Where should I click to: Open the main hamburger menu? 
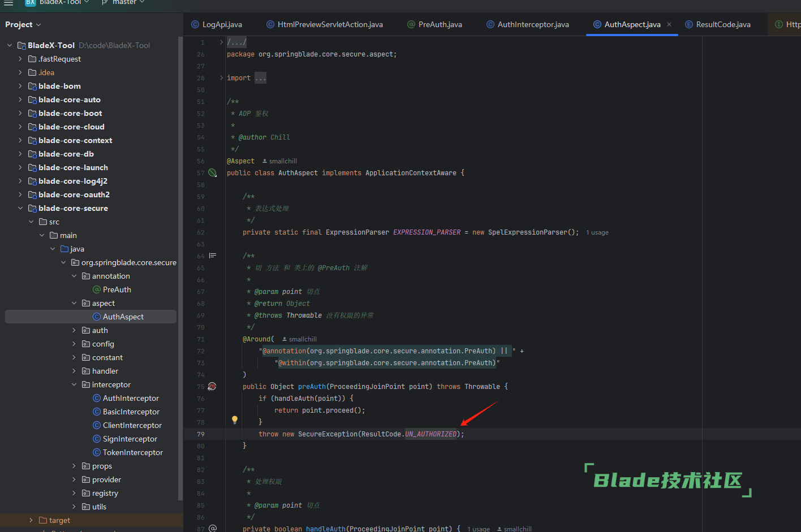pos(8,3)
